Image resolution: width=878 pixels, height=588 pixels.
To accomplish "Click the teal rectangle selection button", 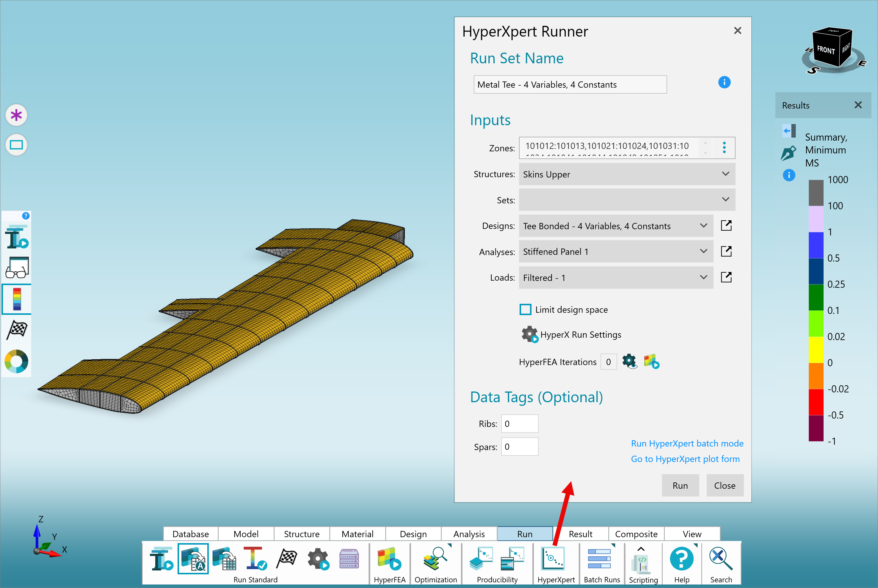I will tap(16, 145).
